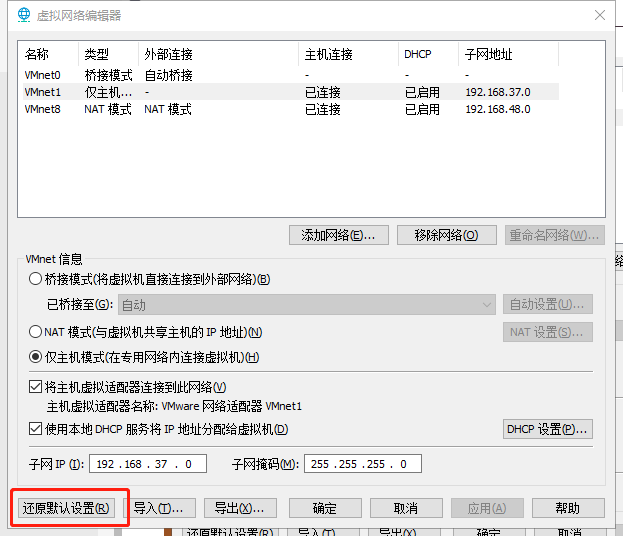Click the 子网地址 column header
The height and width of the screenshot is (536, 623).
pos(509,54)
